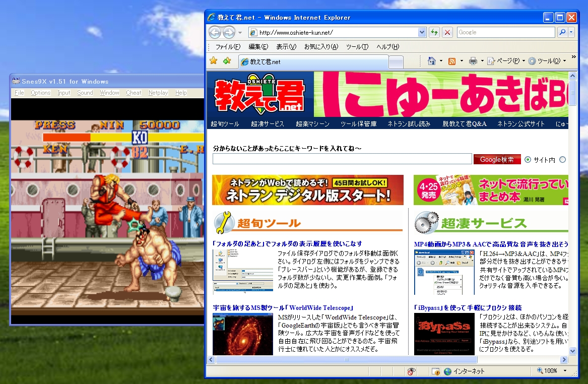Screen dimensions: 588x384
Task: Open the Window menu in Snes9X
Action: [109, 93]
